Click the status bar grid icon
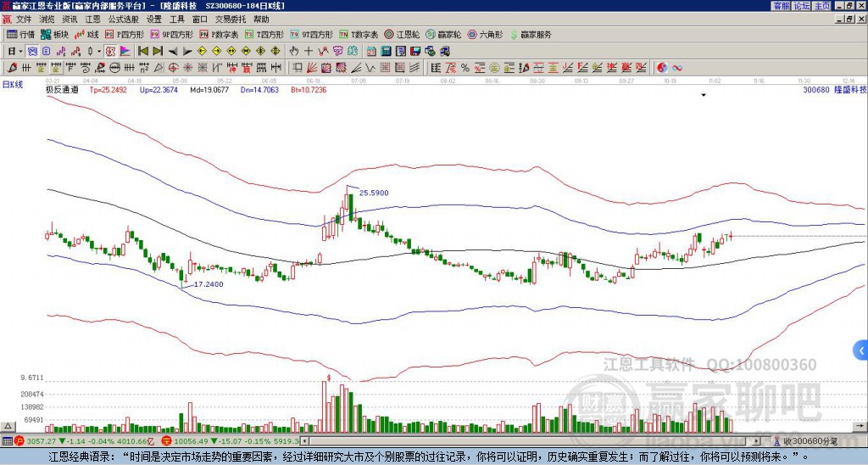 pos(7,441)
